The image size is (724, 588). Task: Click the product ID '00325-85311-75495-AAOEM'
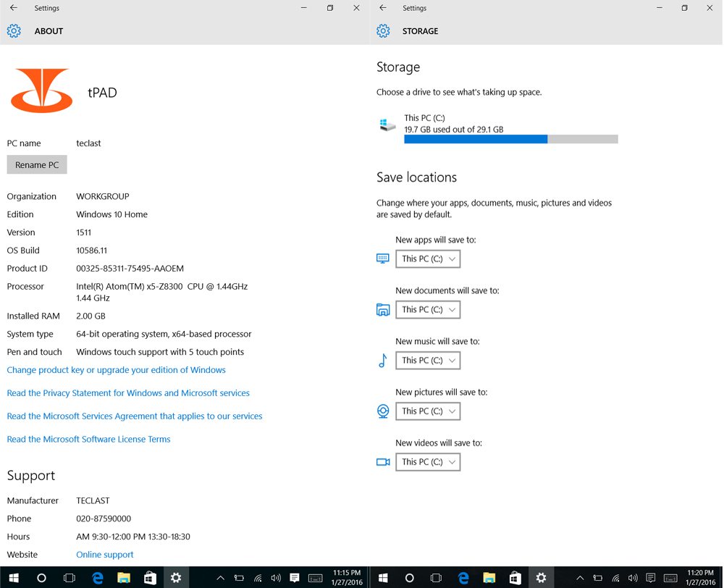coord(130,269)
